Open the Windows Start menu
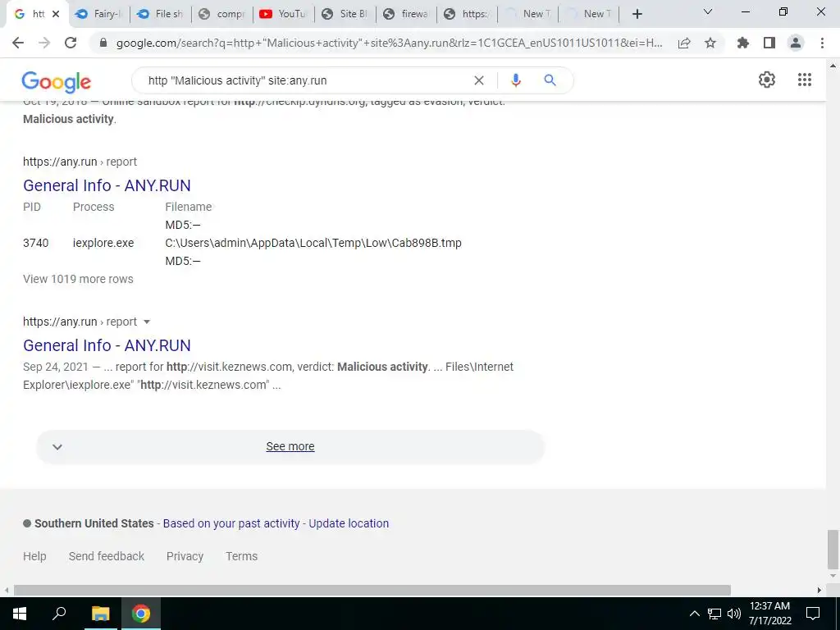 click(20, 614)
